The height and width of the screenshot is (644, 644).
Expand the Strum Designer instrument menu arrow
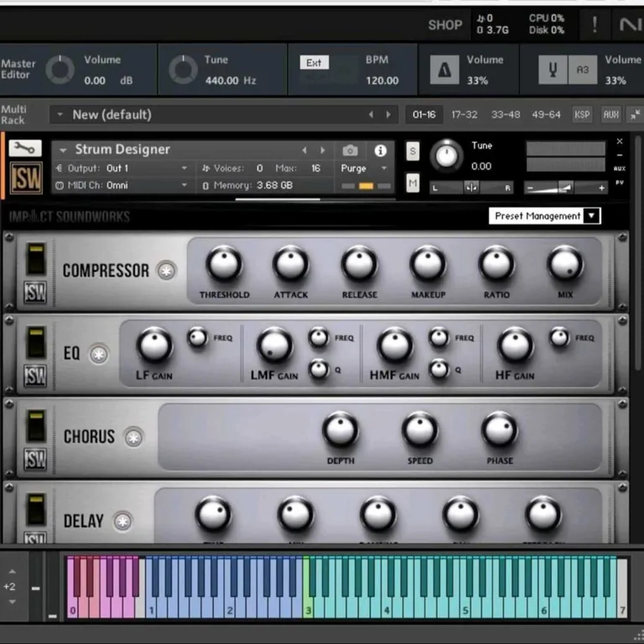tap(63, 151)
